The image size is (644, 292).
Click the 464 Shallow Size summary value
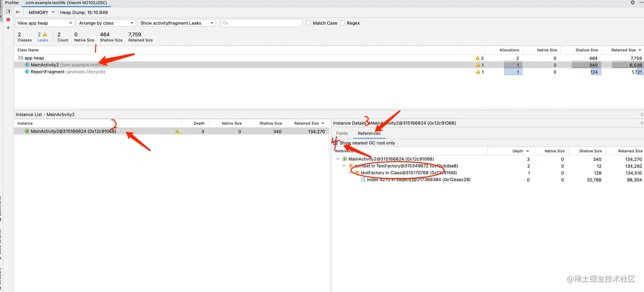(x=105, y=34)
